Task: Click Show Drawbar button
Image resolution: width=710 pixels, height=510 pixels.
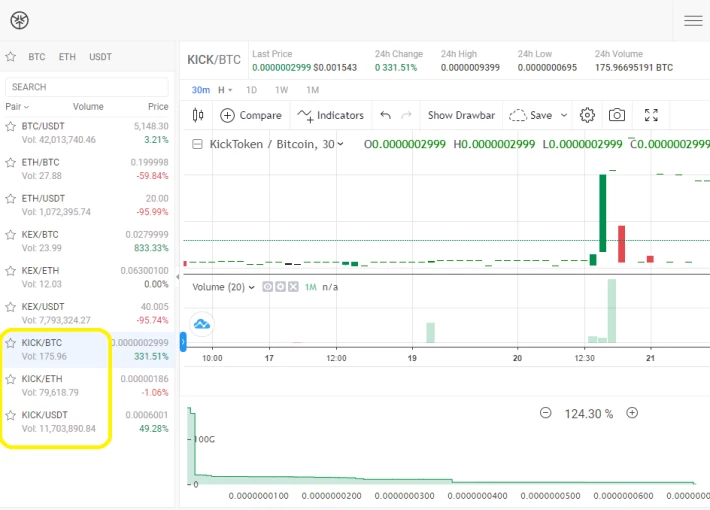Action: click(461, 115)
